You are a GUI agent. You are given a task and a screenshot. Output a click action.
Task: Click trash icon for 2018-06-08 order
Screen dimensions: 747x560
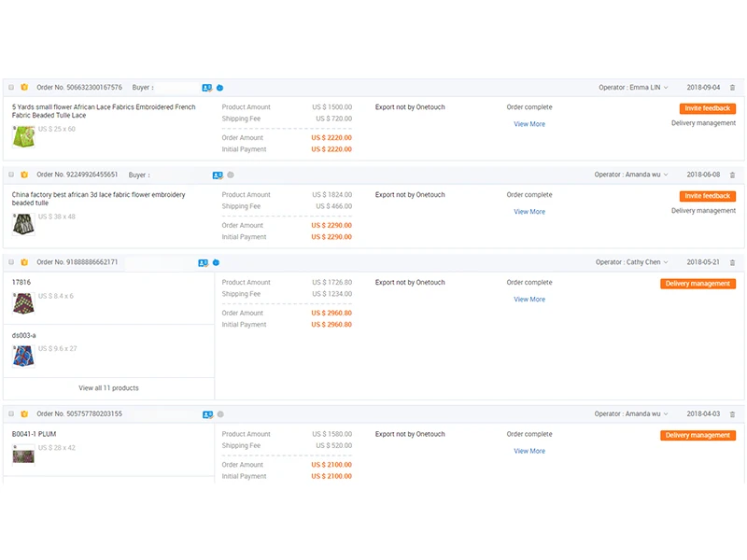[x=732, y=175]
